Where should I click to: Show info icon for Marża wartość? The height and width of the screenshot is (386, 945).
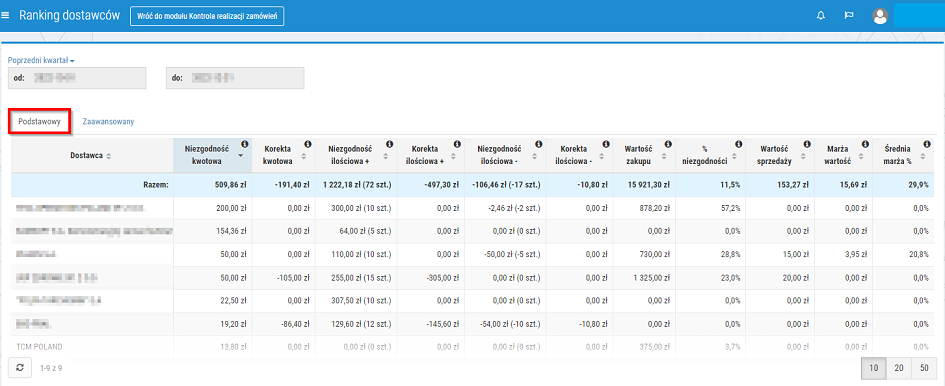[x=865, y=144]
